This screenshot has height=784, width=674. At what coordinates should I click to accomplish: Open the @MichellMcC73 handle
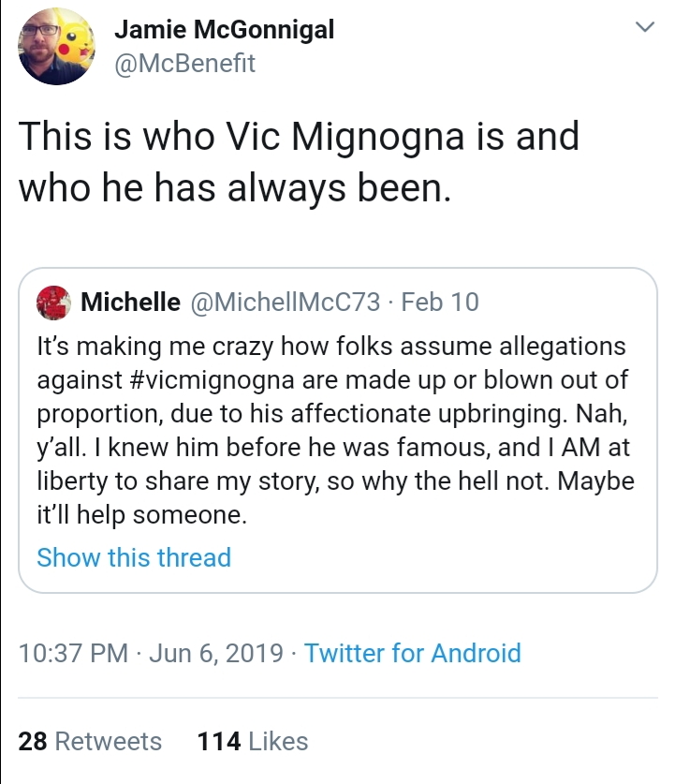pos(286,302)
